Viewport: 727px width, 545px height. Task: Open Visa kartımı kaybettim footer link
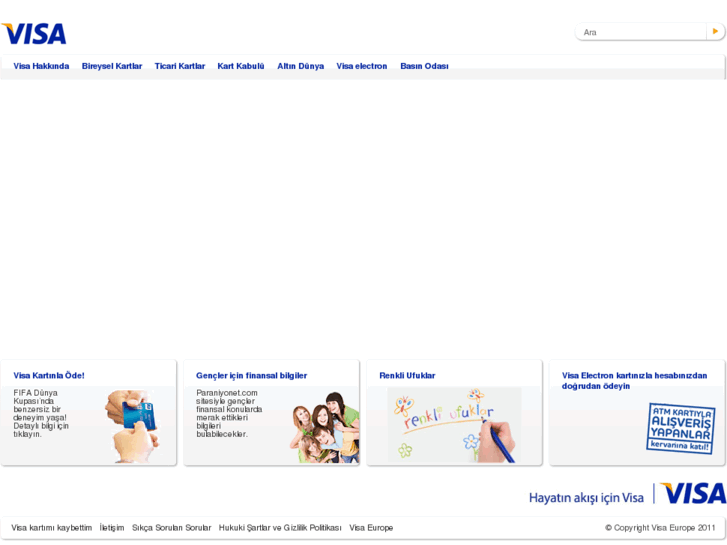51,527
